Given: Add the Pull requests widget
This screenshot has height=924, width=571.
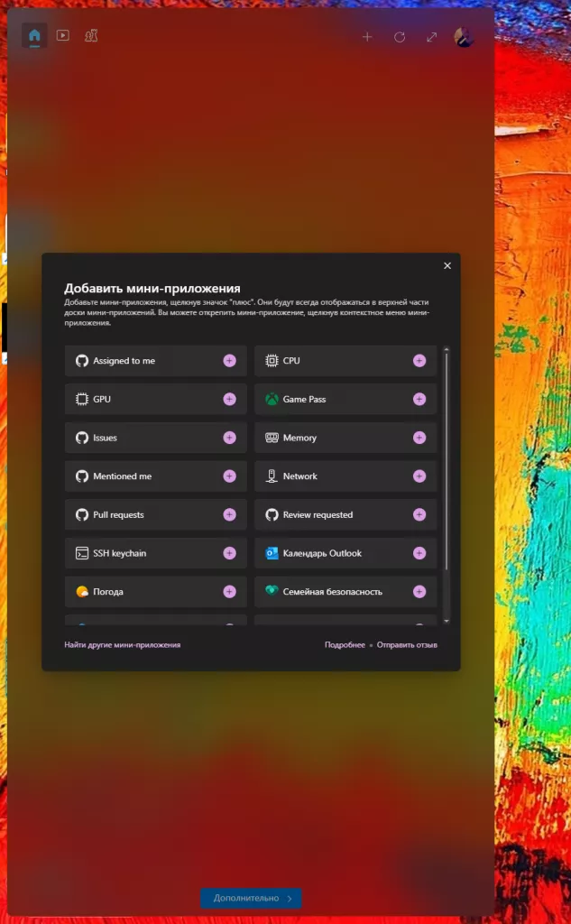Looking at the screenshot, I should point(229,514).
